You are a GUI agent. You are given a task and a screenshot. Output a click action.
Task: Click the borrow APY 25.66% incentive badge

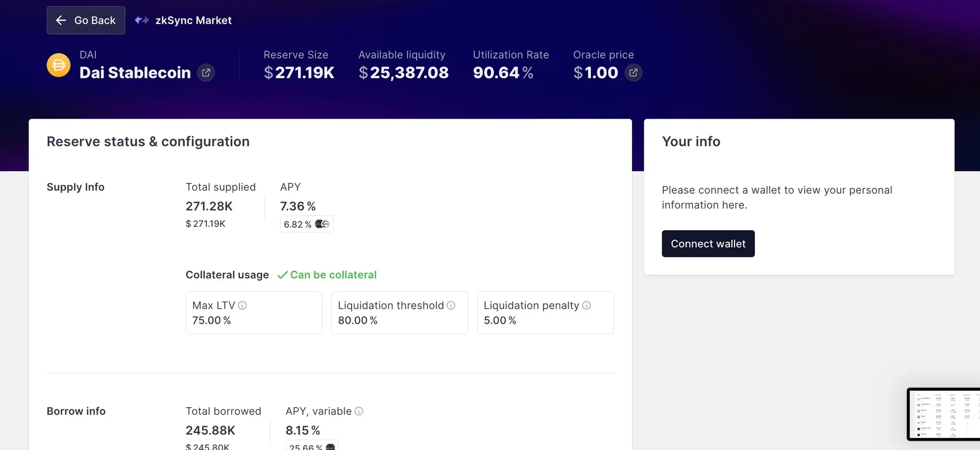tap(312, 446)
